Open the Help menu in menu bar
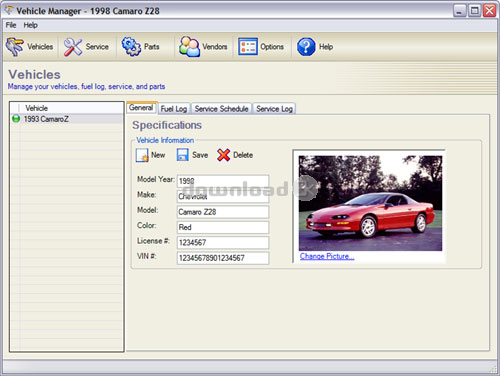The image size is (500, 376). click(30, 25)
